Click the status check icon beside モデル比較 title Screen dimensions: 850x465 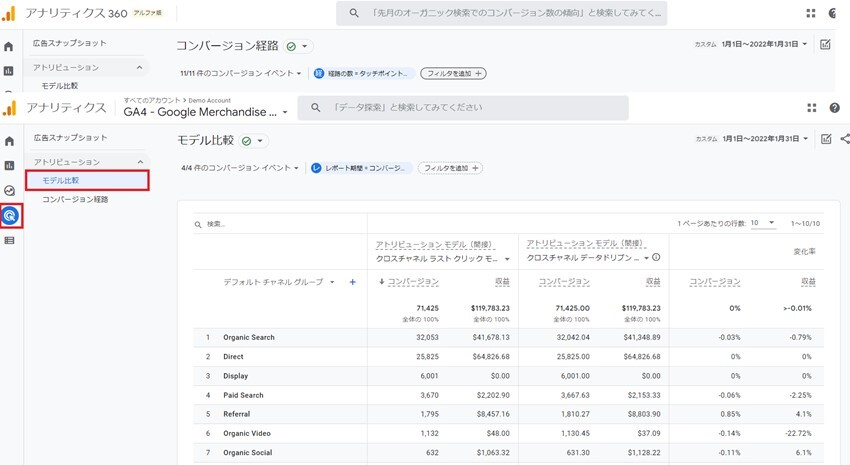tap(246, 141)
